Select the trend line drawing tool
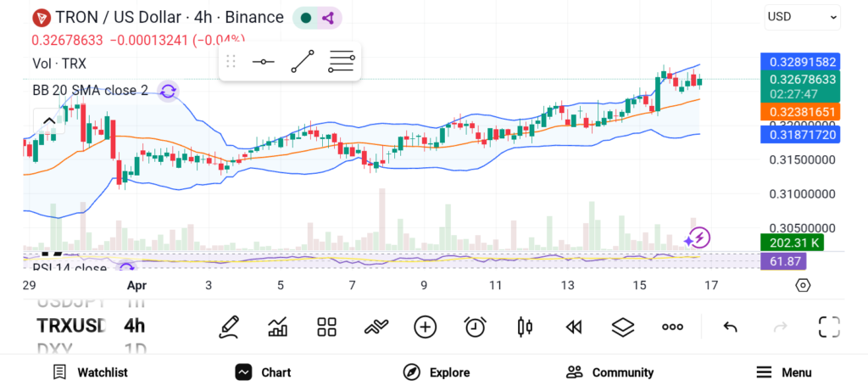 (x=303, y=62)
